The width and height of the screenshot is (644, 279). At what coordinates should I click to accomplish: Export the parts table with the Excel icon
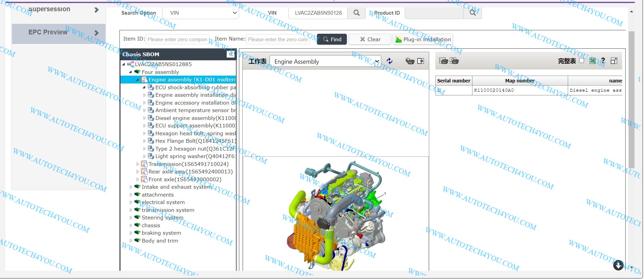coord(593,61)
